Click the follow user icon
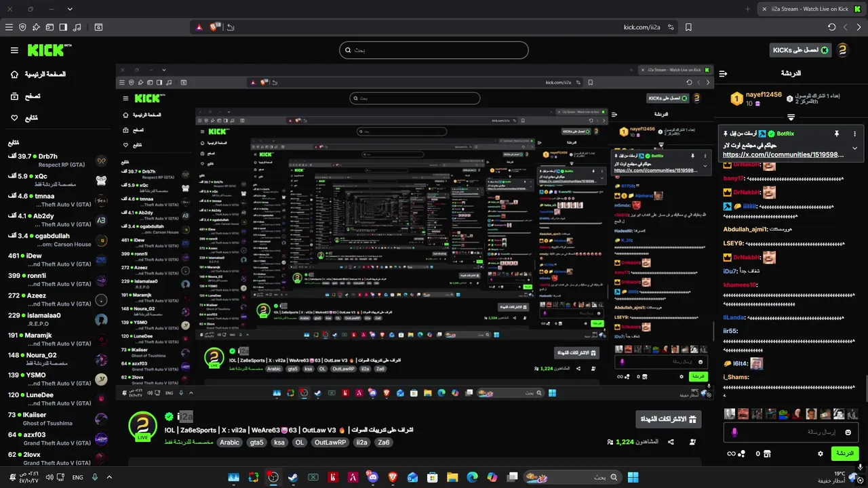 692,442
